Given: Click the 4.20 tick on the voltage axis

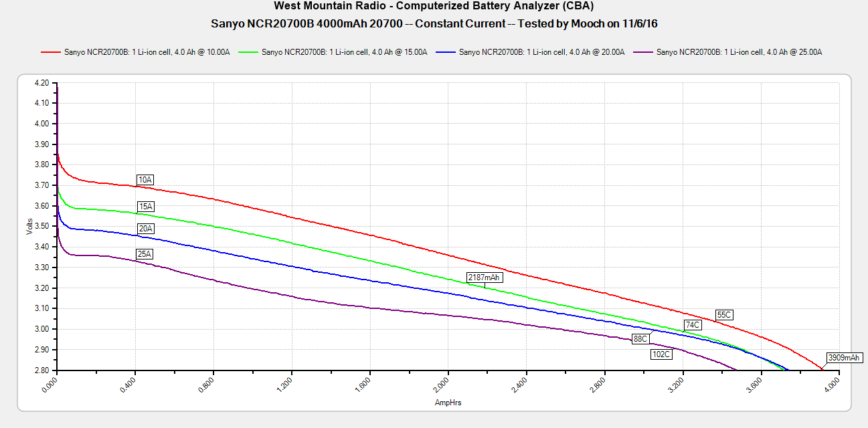Looking at the screenshot, I should [x=41, y=83].
